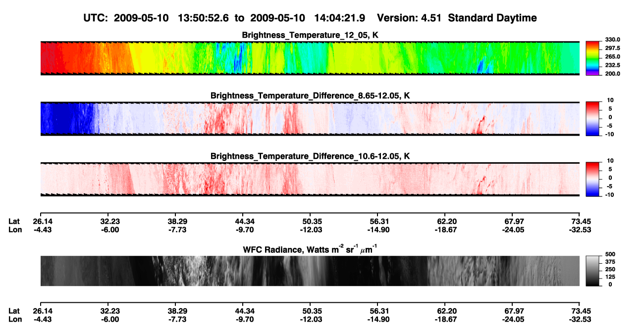Click the grayscale WFC Radiance colorbar
Viewport: 644px width, 330px height.
(593, 271)
